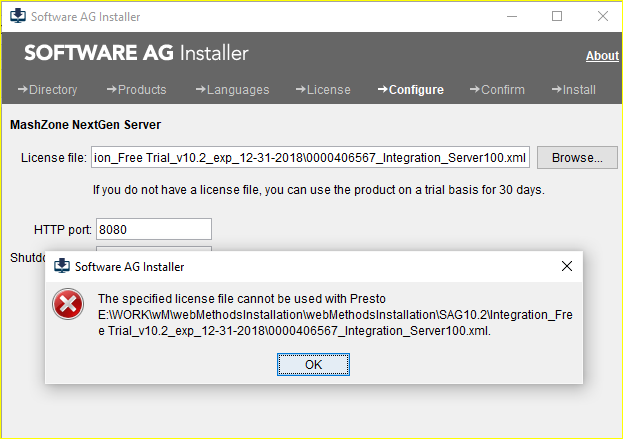Click the installer icon in main title bar

click(18, 16)
